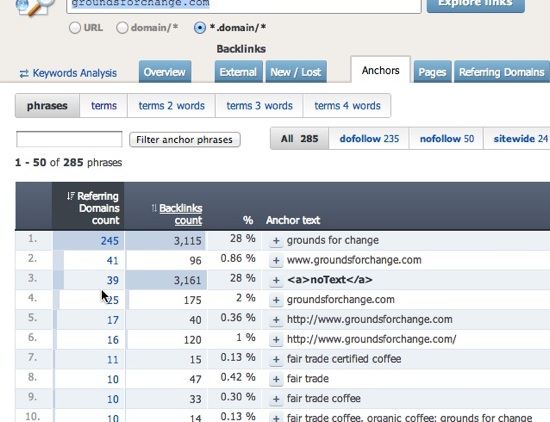Select the phrases sub-tab
The width and height of the screenshot is (550, 422).
pyautogui.click(x=47, y=106)
